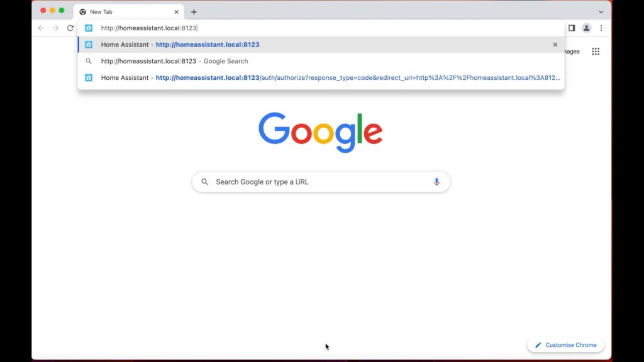The width and height of the screenshot is (644, 362).
Task: Click the back navigation arrow
Action: (41, 28)
